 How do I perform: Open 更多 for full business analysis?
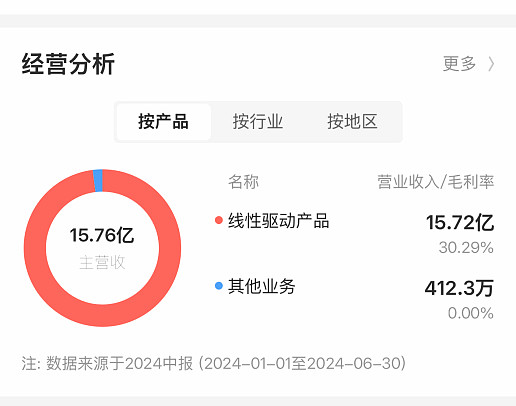(x=459, y=64)
